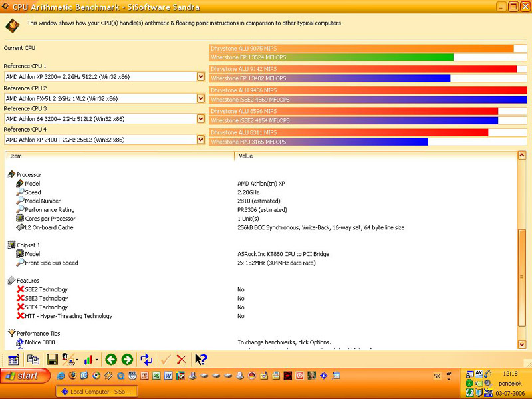The height and width of the screenshot is (399, 532).
Task: Go back with green left arrow
Action: point(111,359)
